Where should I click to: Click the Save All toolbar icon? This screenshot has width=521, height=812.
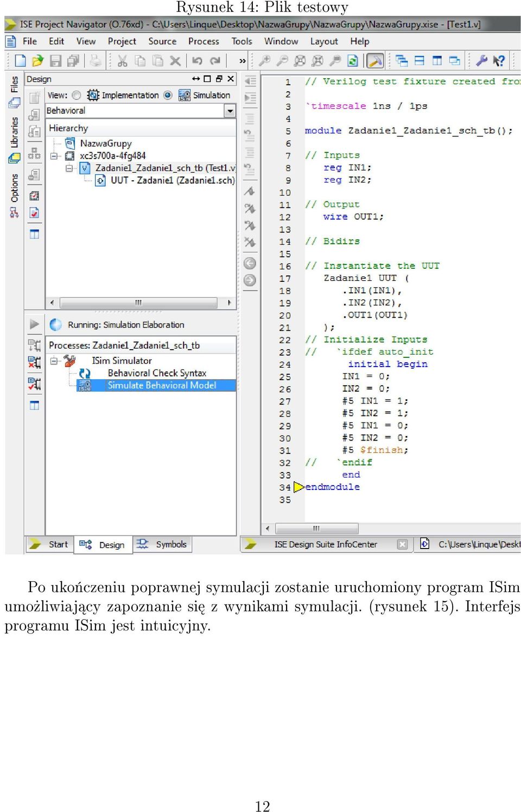pos(73,61)
